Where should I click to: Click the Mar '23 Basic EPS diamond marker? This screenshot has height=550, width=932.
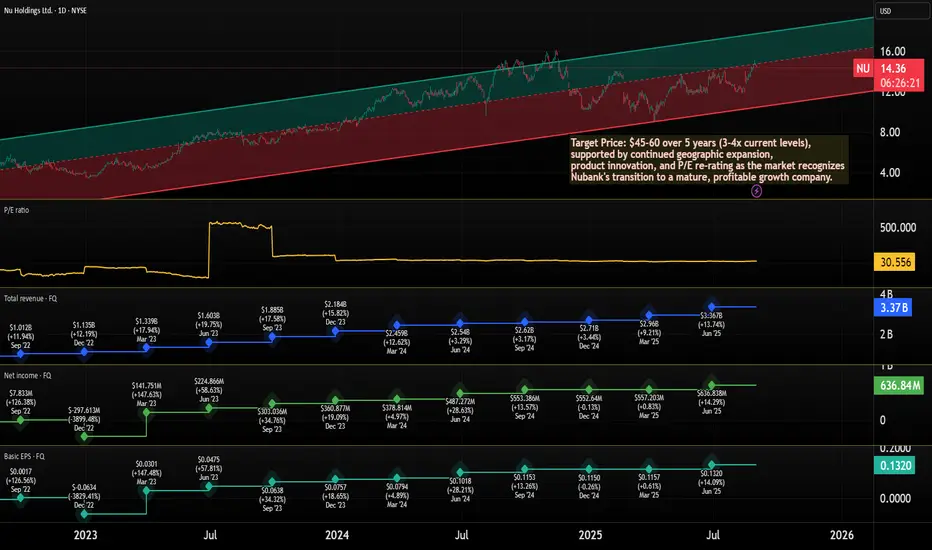pyautogui.click(x=146, y=491)
